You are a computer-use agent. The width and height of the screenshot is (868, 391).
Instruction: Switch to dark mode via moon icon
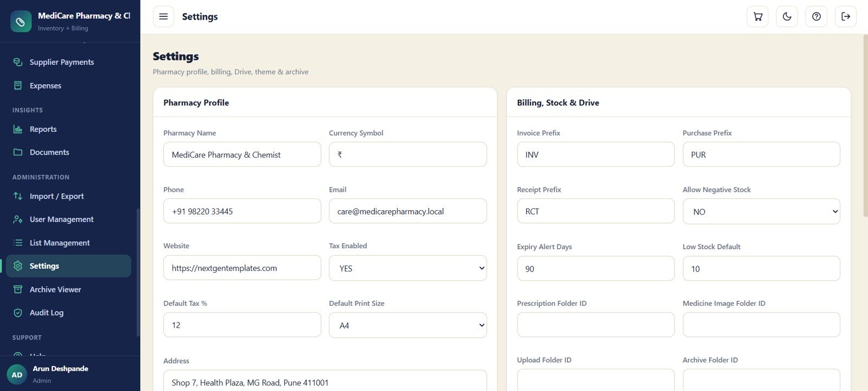[787, 17]
